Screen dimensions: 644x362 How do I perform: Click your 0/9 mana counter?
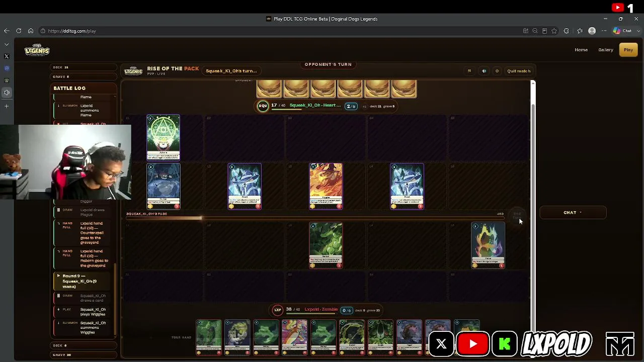[347, 310]
